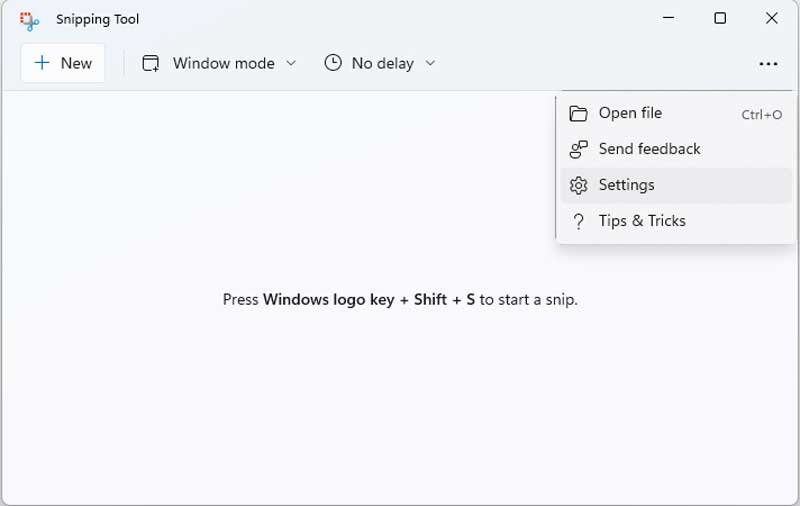Maximize the Snipping Tool window

(x=720, y=18)
